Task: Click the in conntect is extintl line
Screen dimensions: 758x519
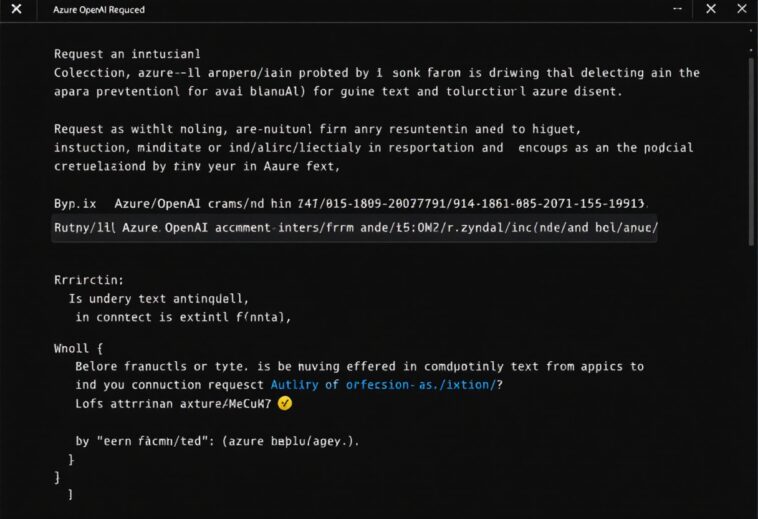Action: coord(183,317)
